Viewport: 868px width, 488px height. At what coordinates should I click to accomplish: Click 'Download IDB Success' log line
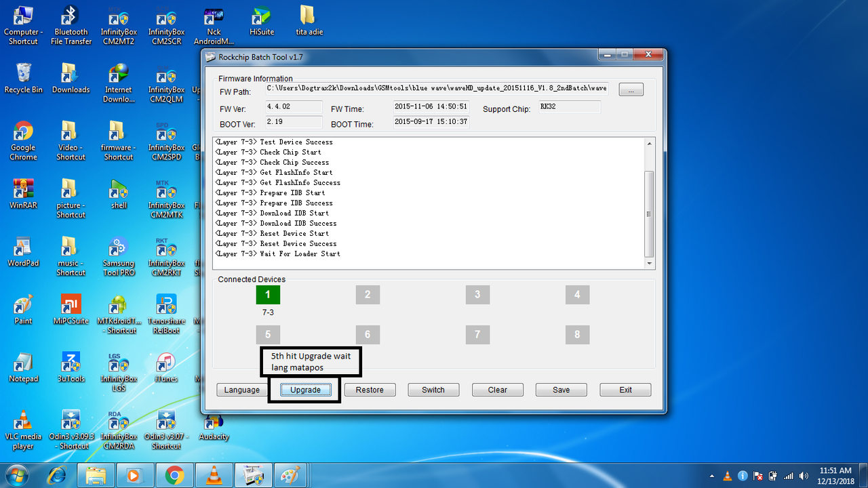(275, 224)
